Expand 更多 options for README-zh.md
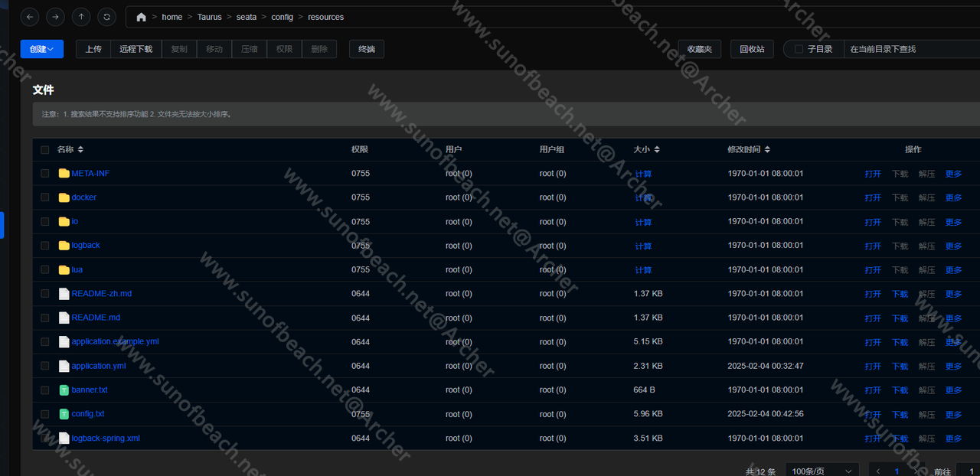 (953, 294)
